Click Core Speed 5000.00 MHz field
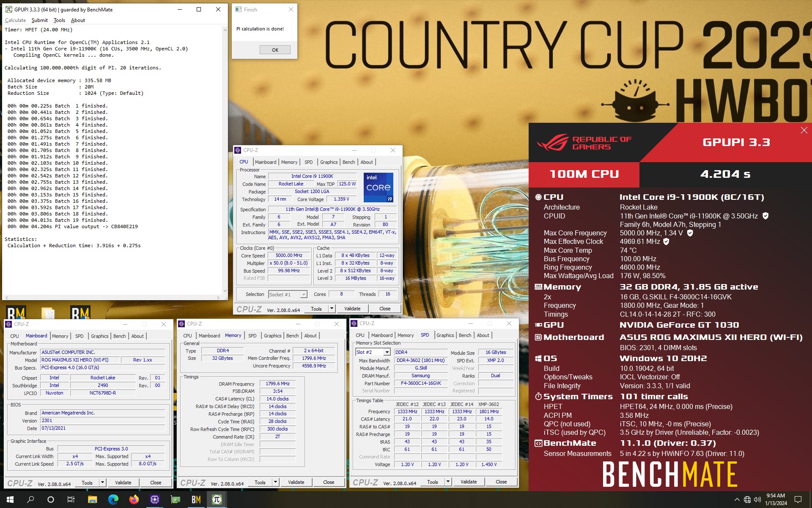 pos(289,256)
